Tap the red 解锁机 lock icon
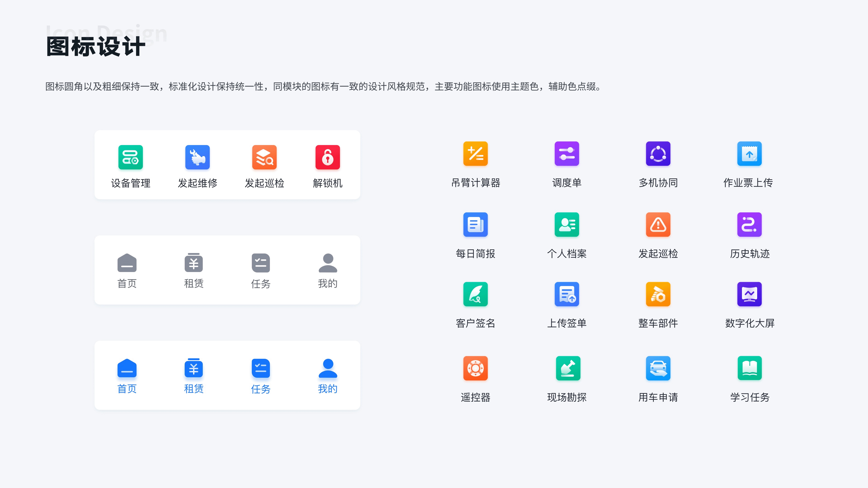The image size is (868, 488). coord(328,157)
